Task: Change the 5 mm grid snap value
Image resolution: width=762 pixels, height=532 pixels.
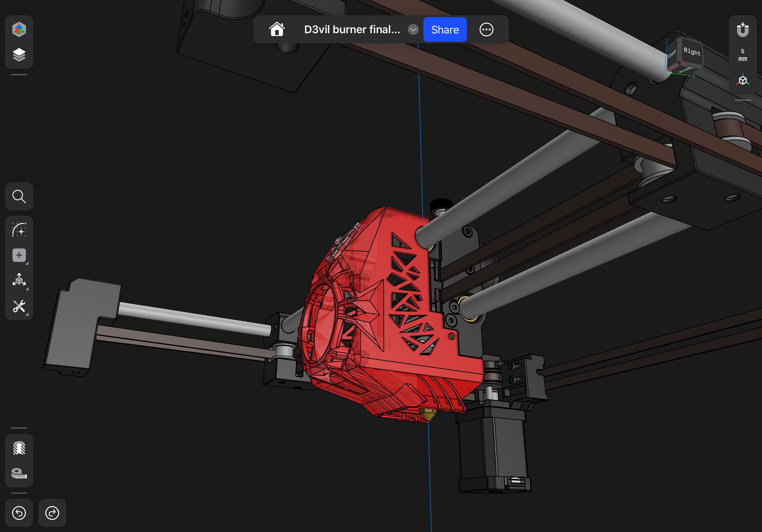Action: (x=743, y=55)
